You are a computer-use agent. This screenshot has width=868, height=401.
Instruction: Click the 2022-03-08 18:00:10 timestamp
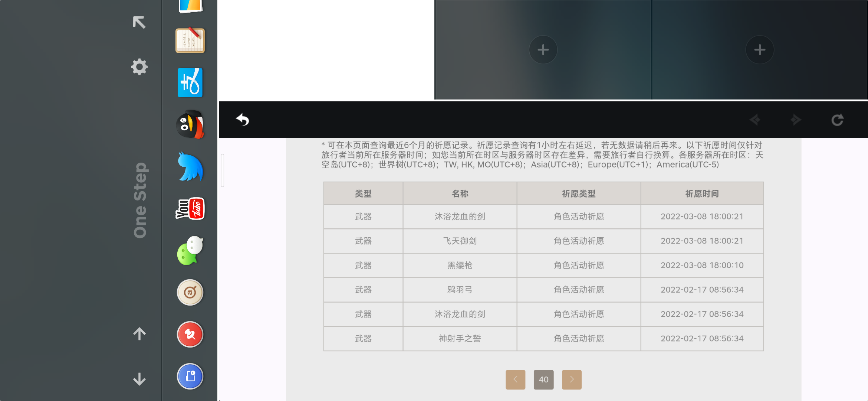702,265
